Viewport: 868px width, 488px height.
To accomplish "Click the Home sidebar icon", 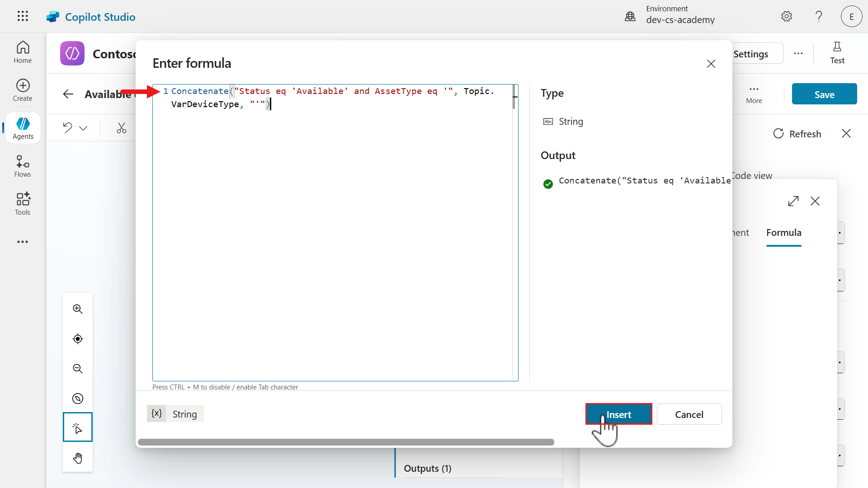I will (x=23, y=52).
